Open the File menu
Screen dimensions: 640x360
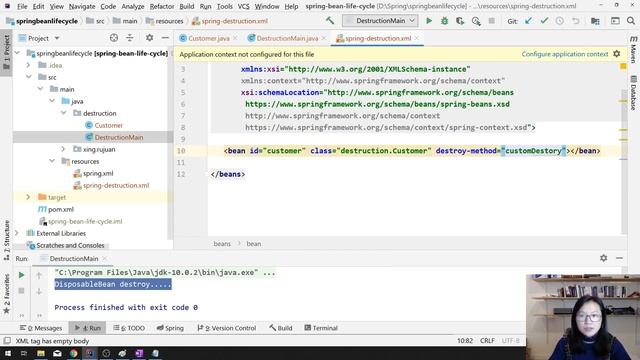22,7
